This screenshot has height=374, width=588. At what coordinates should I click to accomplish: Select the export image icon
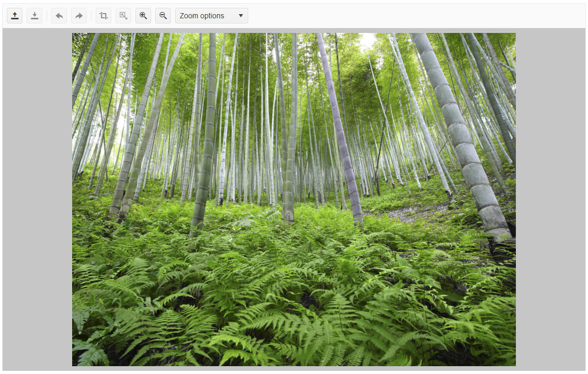[x=34, y=15]
